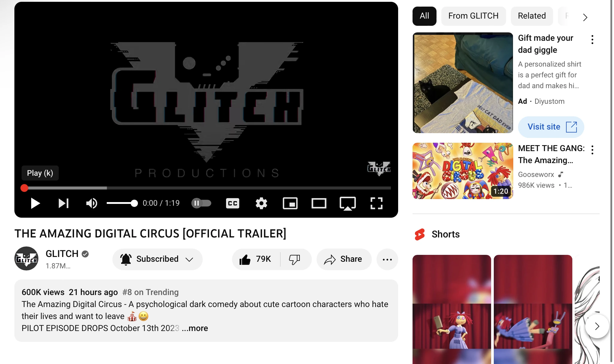Screen dimensions: 614x364
Task: Switch to theater mode
Action: [319, 203]
